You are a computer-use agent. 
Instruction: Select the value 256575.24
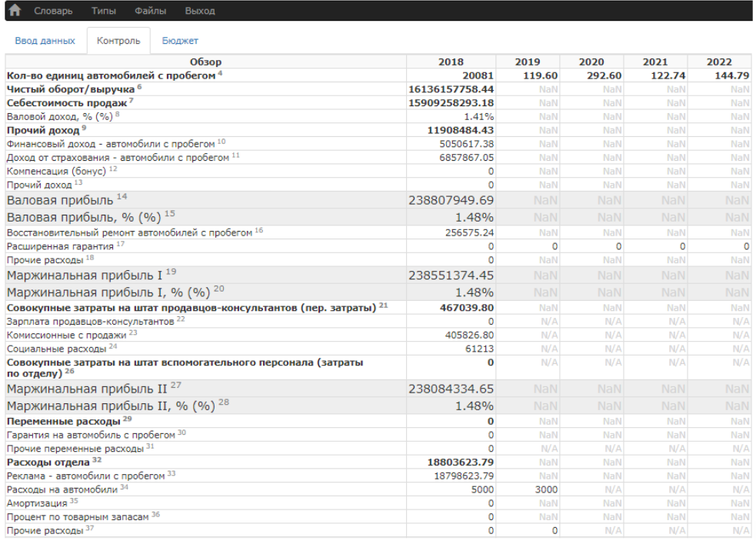[470, 232]
